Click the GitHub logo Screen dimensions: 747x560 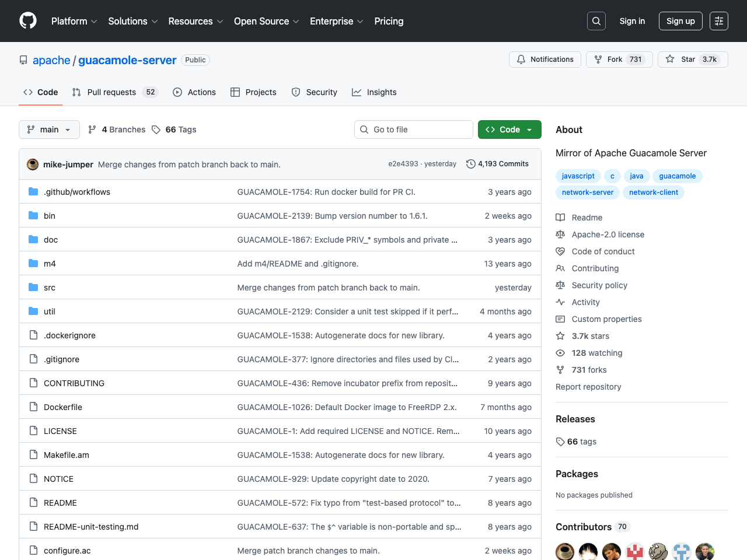pyautogui.click(x=27, y=21)
